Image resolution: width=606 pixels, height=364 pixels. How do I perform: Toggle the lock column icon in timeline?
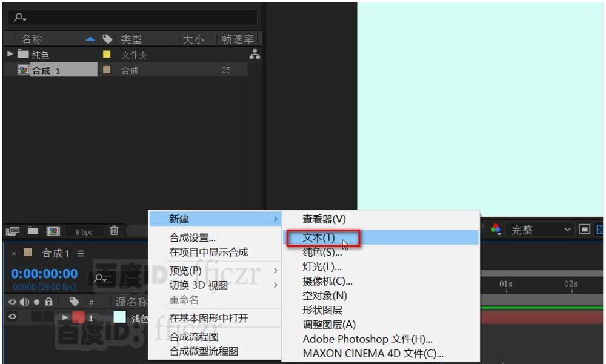point(48,301)
